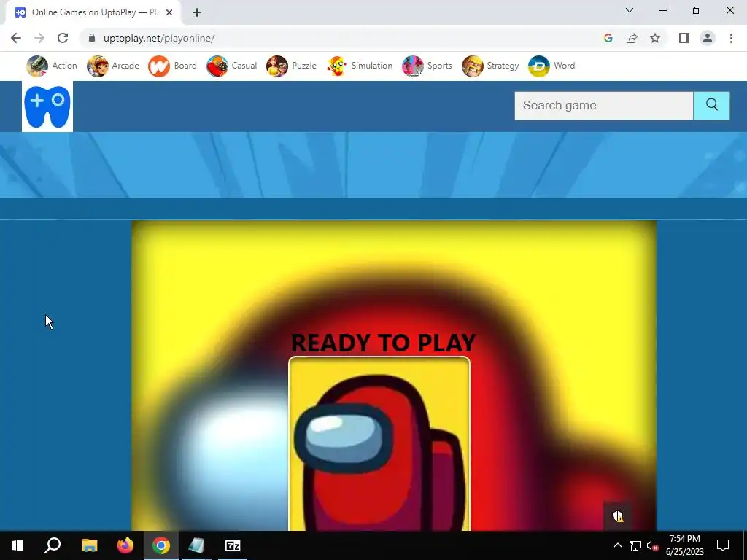Open the Casual games candy icon

(217, 66)
